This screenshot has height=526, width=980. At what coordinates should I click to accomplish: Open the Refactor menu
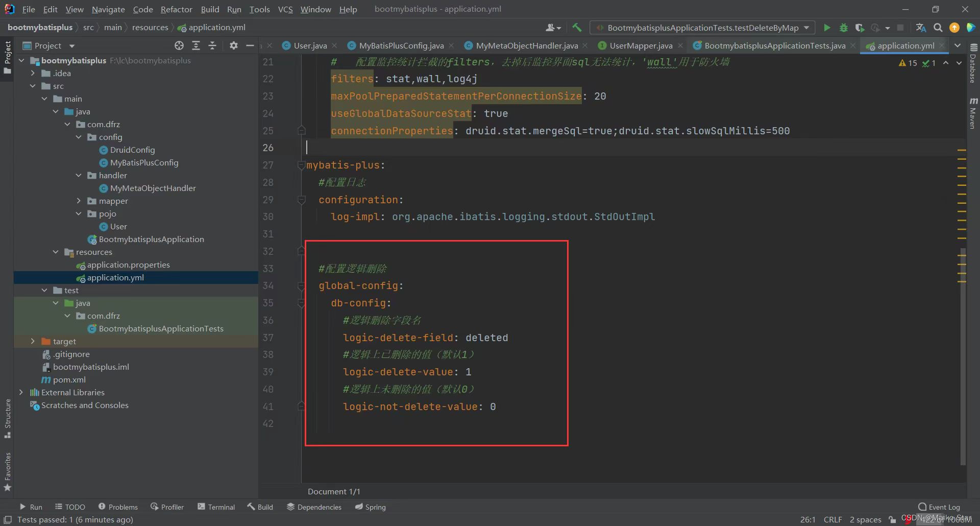tap(176, 9)
